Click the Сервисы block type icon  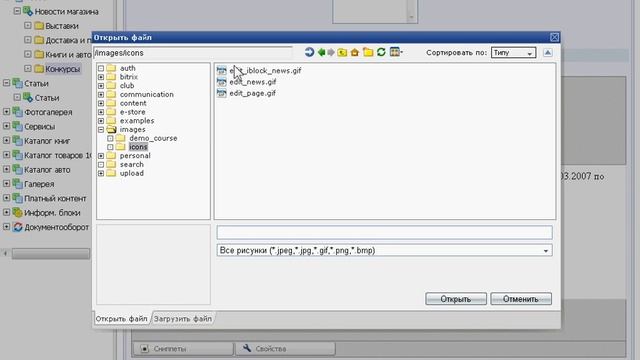(17, 126)
